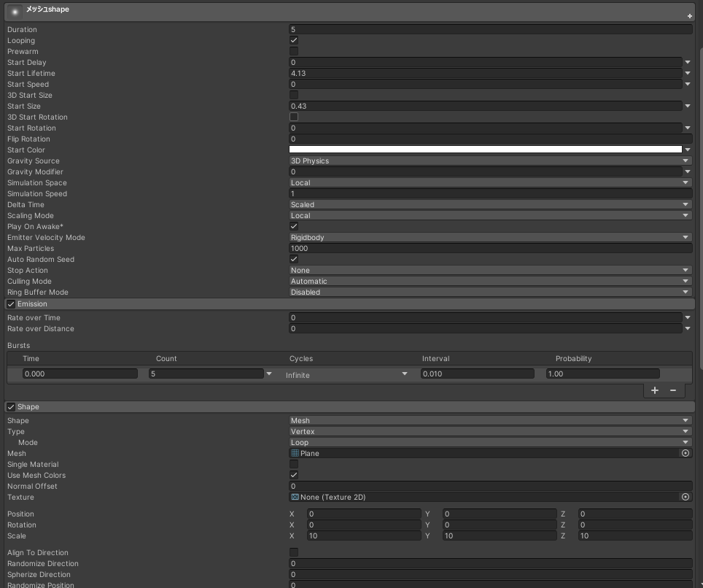The width and height of the screenshot is (703, 588).
Task: Open Mode Loop dropdown
Action: (491, 442)
